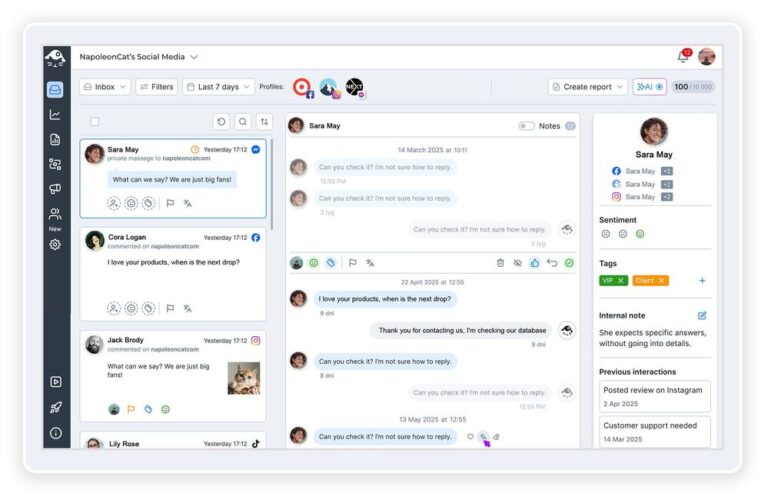The height and width of the screenshot is (500, 768).
Task: Open cat photo thumbnail in Jack Brody's card
Action: pyautogui.click(x=244, y=378)
